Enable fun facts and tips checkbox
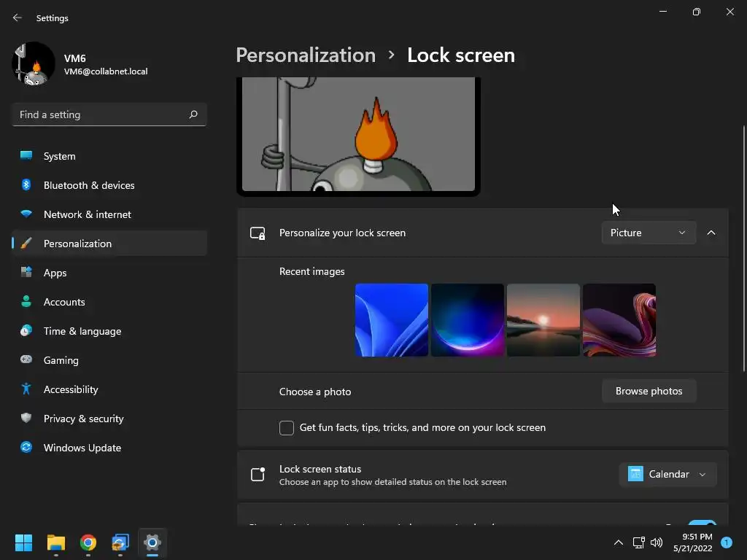This screenshot has width=747, height=560. (x=286, y=427)
